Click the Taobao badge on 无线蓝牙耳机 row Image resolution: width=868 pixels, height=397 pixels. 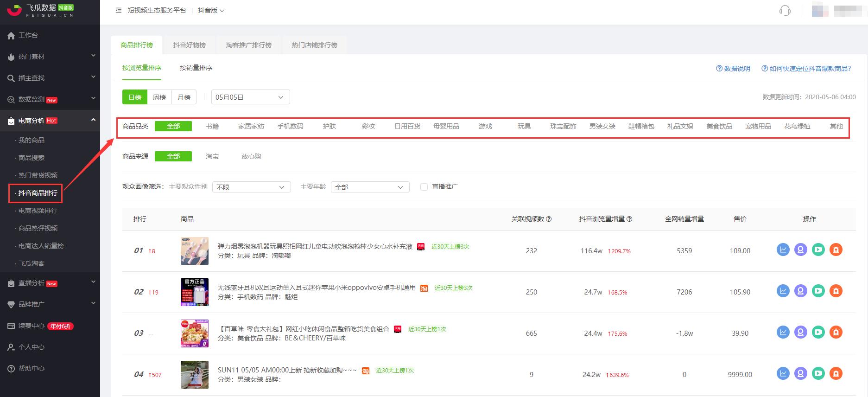[424, 288]
